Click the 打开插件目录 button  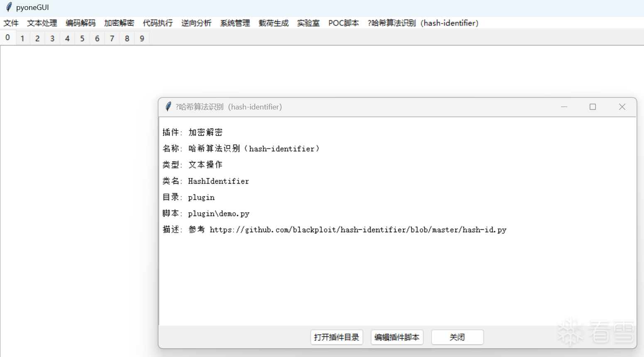pyautogui.click(x=337, y=337)
